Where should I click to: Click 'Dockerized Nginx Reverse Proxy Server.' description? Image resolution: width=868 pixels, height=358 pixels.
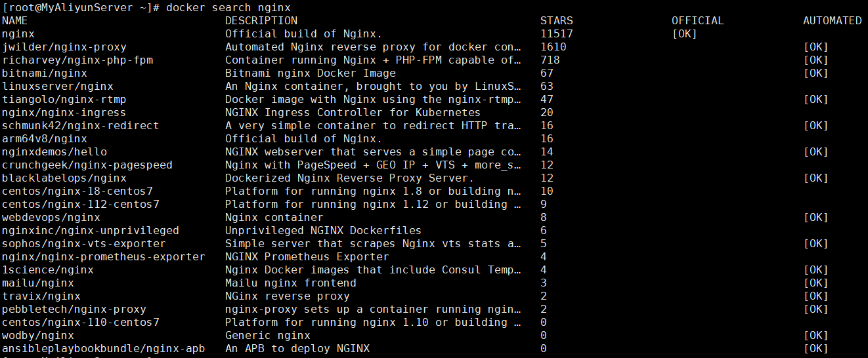(x=350, y=178)
